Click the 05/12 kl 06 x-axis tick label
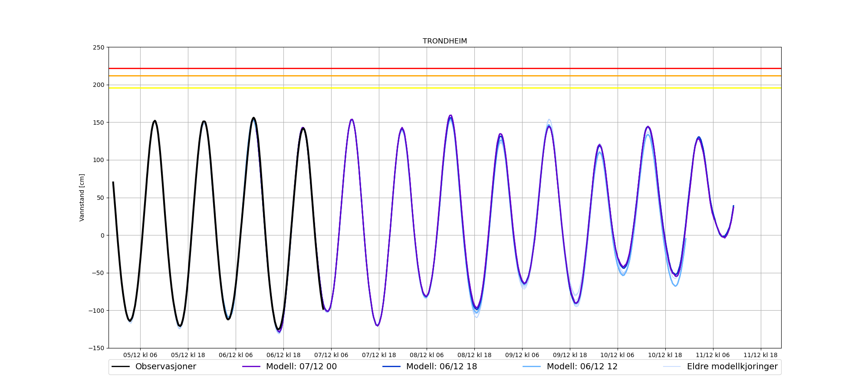 (140, 355)
